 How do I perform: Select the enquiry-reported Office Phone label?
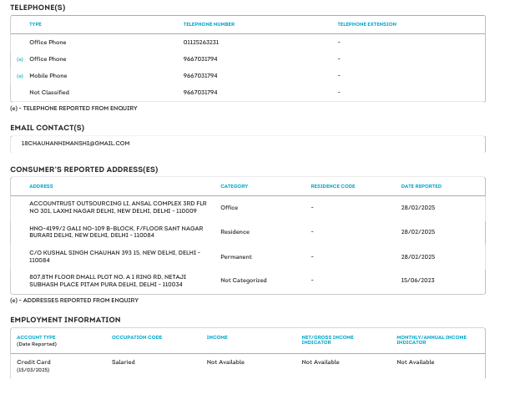(x=48, y=59)
